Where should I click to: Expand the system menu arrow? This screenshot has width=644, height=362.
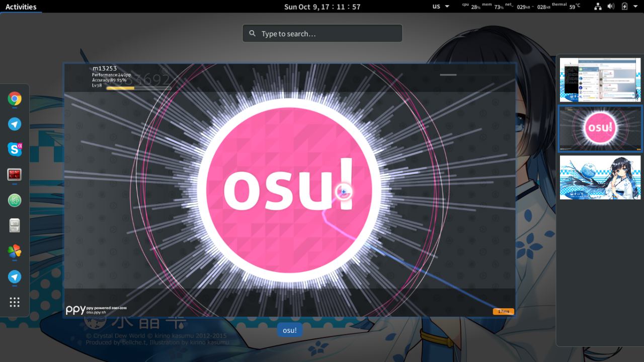[x=636, y=7]
